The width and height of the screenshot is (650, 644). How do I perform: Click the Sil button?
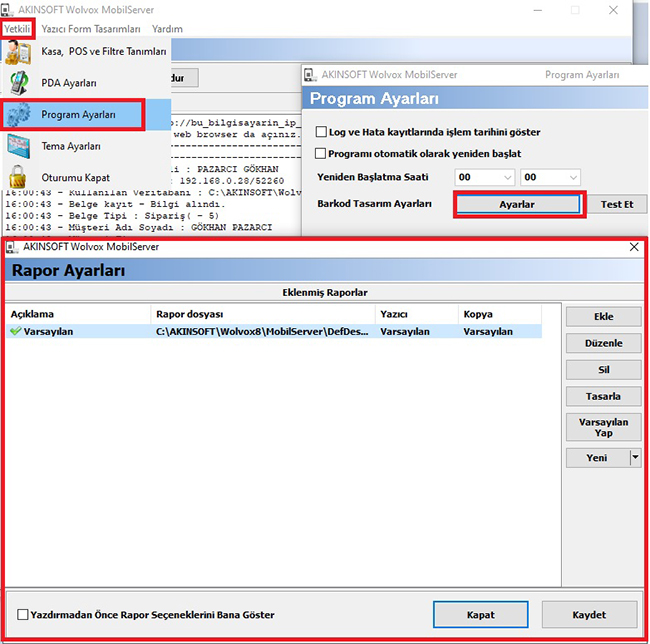tap(604, 370)
